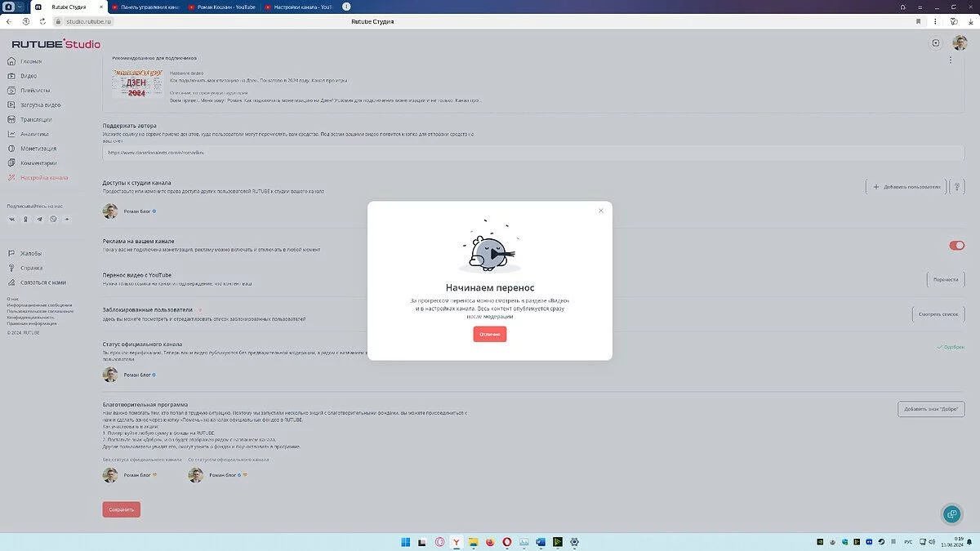Open the browser three-dot page menu

point(935,21)
